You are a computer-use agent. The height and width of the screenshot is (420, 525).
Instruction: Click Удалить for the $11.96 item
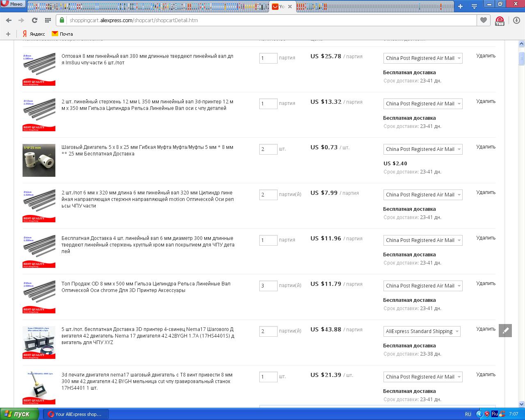tap(486, 238)
